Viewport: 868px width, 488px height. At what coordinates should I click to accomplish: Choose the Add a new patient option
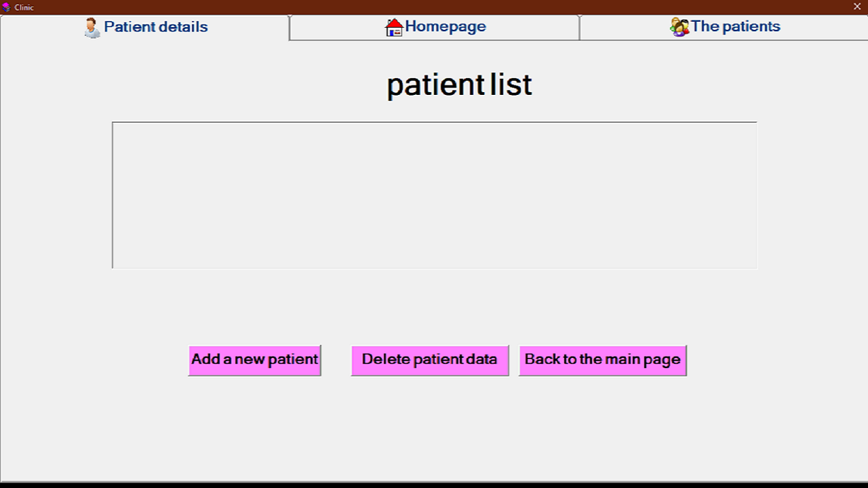pos(254,360)
